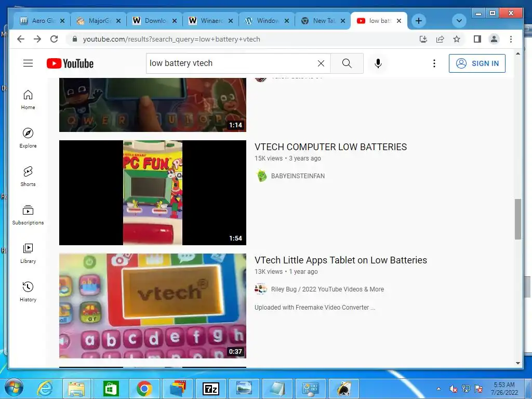The width and height of the screenshot is (532, 399).
Task: Clear the search box with the X icon
Action: 321,63
